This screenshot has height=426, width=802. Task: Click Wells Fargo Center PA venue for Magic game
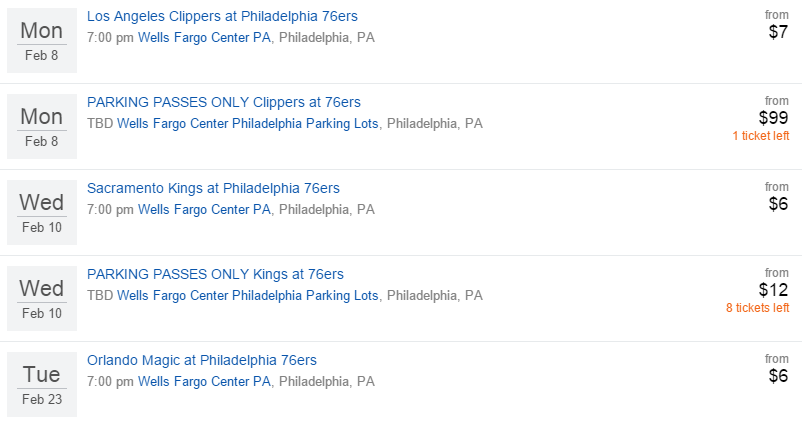(204, 382)
